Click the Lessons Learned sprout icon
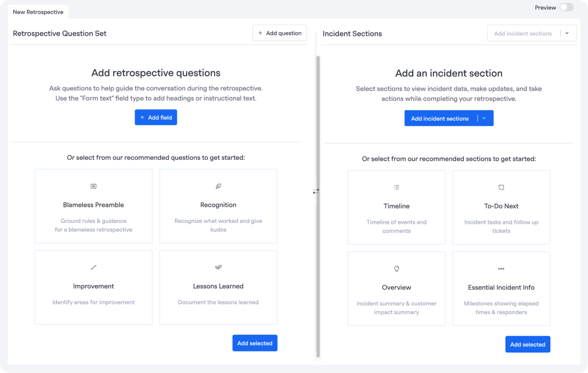 tap(218, 267)
